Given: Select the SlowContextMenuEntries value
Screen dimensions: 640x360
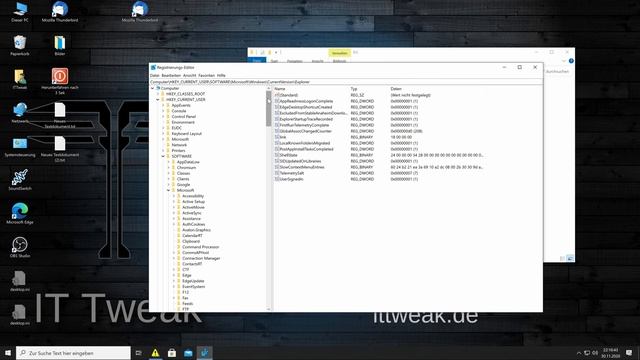Looking at the screenshot, I should 302,167.
